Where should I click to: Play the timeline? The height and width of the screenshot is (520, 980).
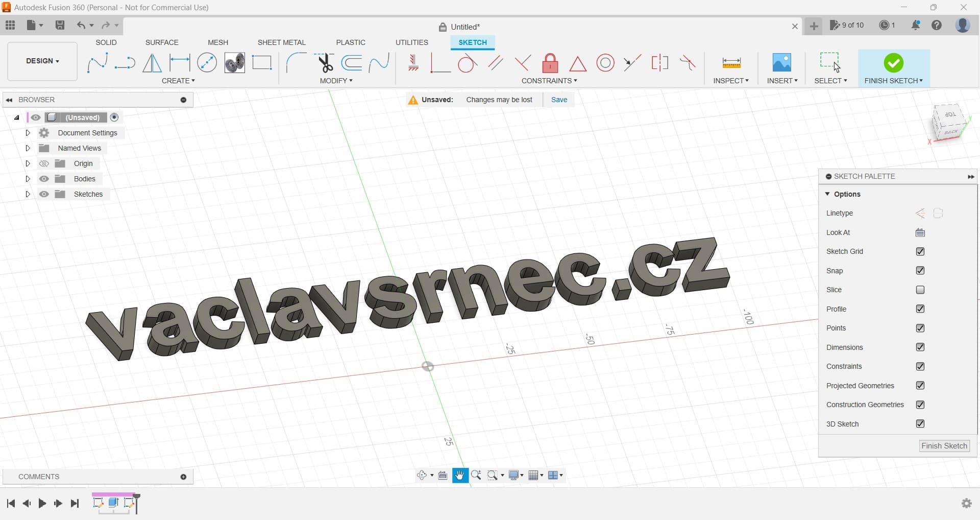42,503
